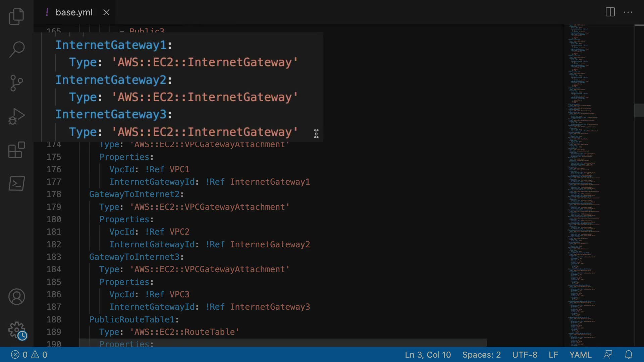
Task: Open Source Control view
Action: (x=16, y=83)
